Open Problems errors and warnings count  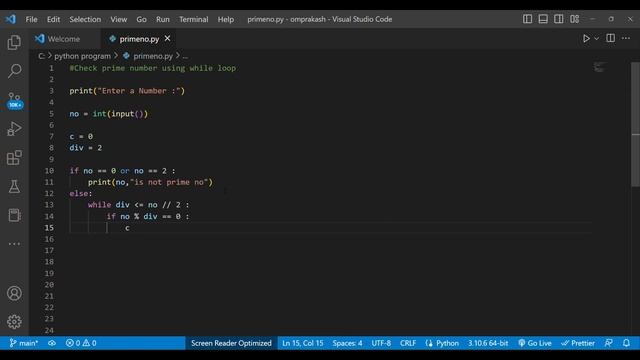click(81, 343)
